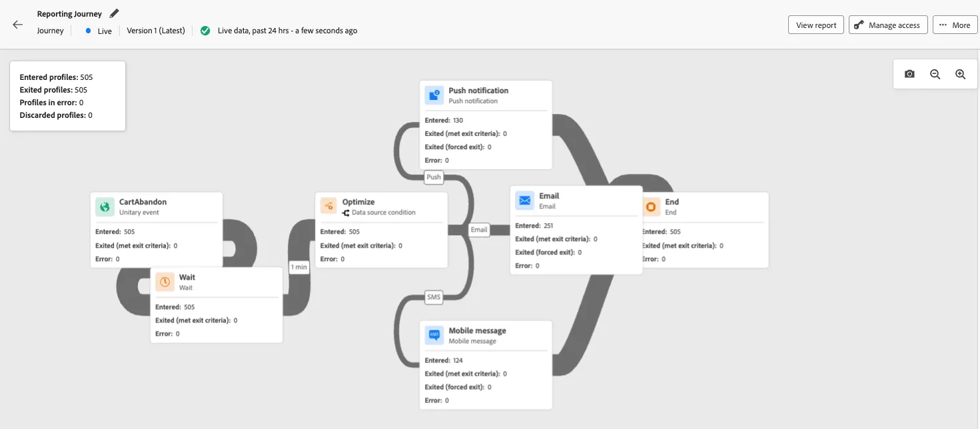980x429 pixels.
Task: Click the Reporting Journey title
Action: (x=69, y=14)
